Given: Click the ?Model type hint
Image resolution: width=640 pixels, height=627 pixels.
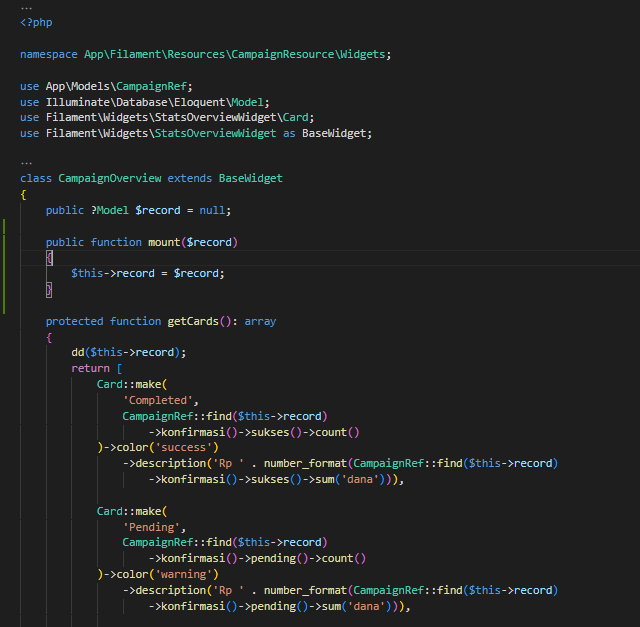Looking at the screenshot, I should 110,210.
